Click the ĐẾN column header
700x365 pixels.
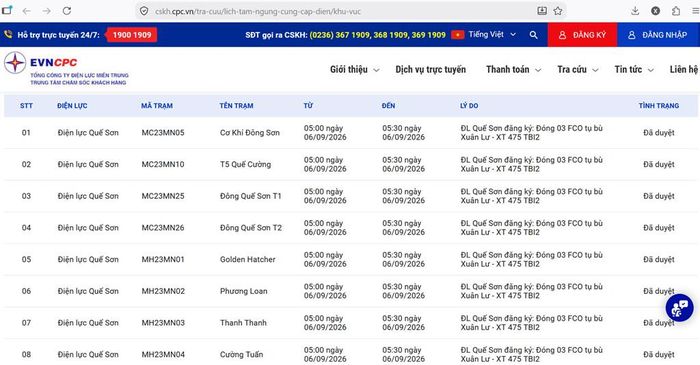(x=388, y=106)
